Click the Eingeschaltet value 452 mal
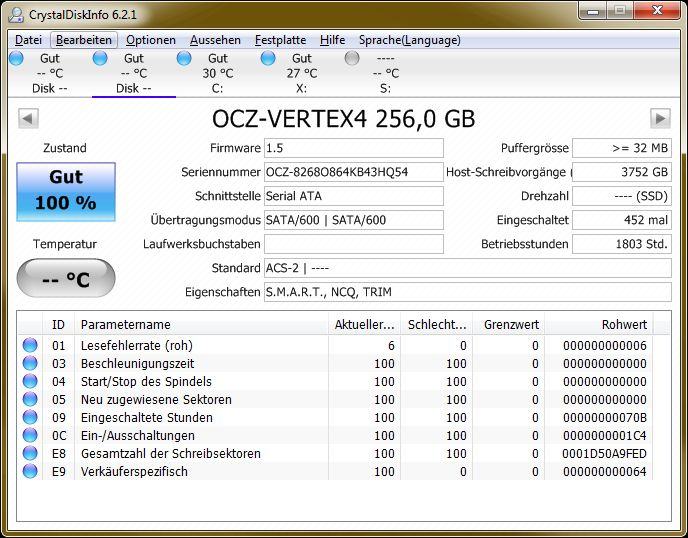Screen dimensions: 688x538 (622, 220)
